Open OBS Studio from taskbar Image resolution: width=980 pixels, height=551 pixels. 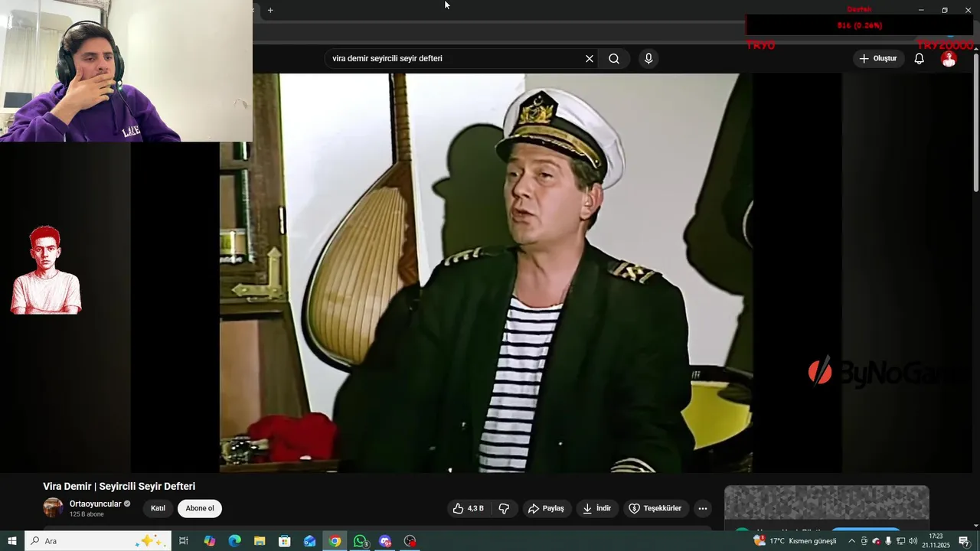(410, 541)
